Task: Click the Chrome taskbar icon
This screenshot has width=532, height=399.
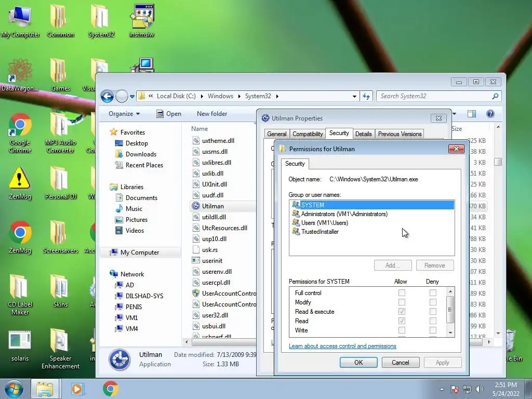Action: [x=110, y=389]
